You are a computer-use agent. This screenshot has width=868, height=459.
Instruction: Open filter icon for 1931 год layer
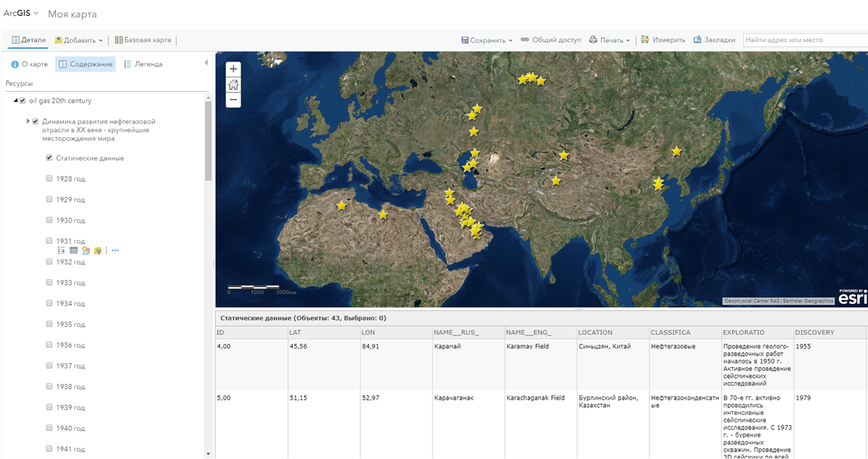click(97, 251)
